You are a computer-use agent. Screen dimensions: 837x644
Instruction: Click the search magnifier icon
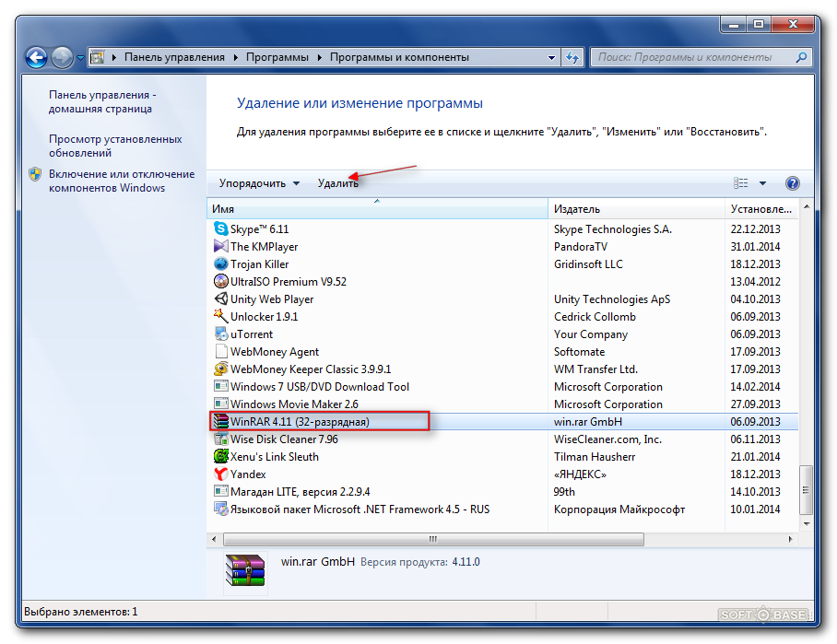click(x=801, y=57)
